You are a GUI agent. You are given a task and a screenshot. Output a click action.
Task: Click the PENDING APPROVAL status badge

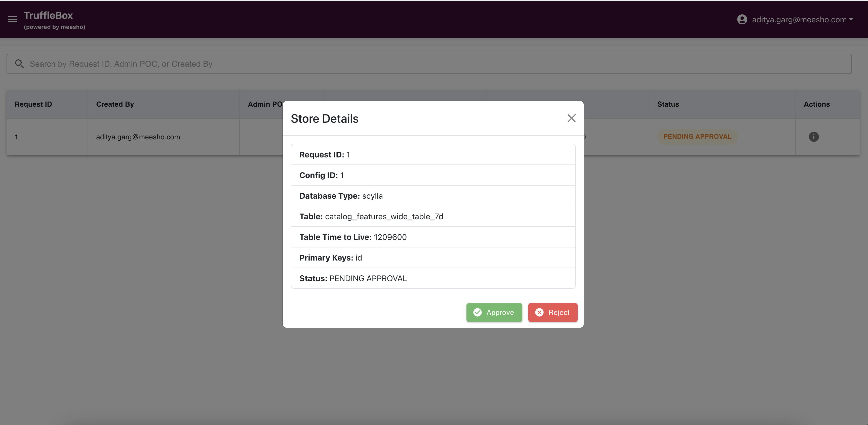[x=697, y=137]
